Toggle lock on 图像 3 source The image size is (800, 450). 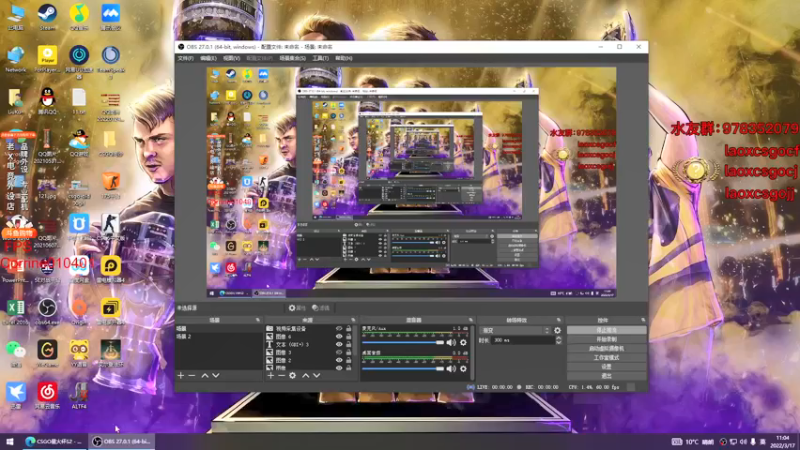[348, 353]
